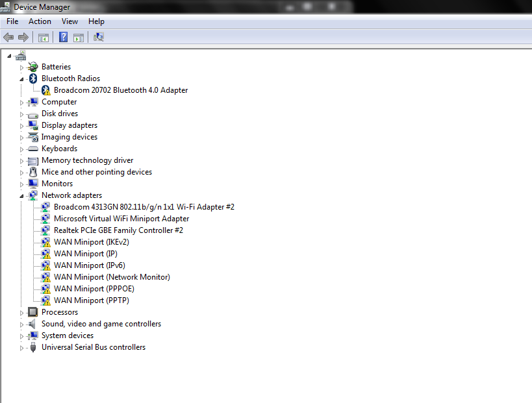This screenshot has width=532, height=403.
Task: Click the Processors chip icon
Action: (x=33, y=312)
